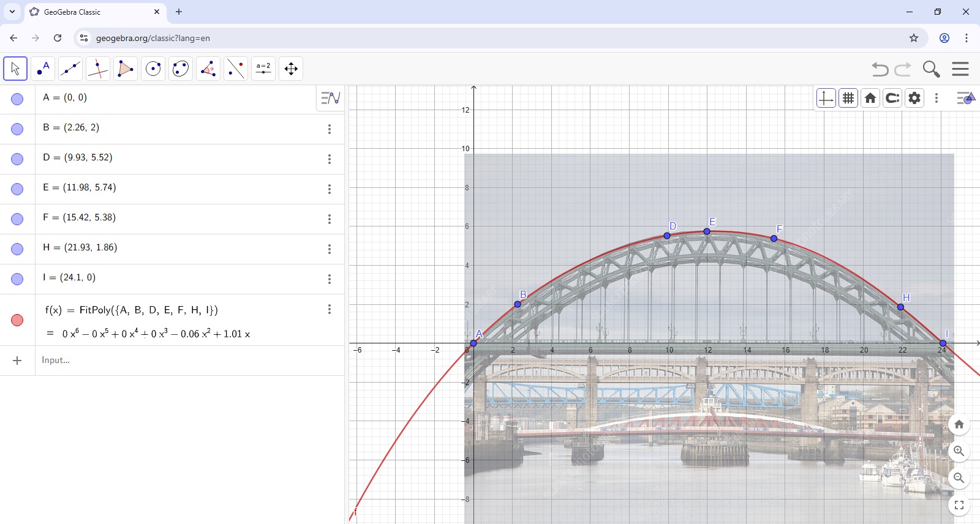Open more options for f(x) row
This screenshot has height=524, width=980.
pyautogui.click(x=330, y=309)
